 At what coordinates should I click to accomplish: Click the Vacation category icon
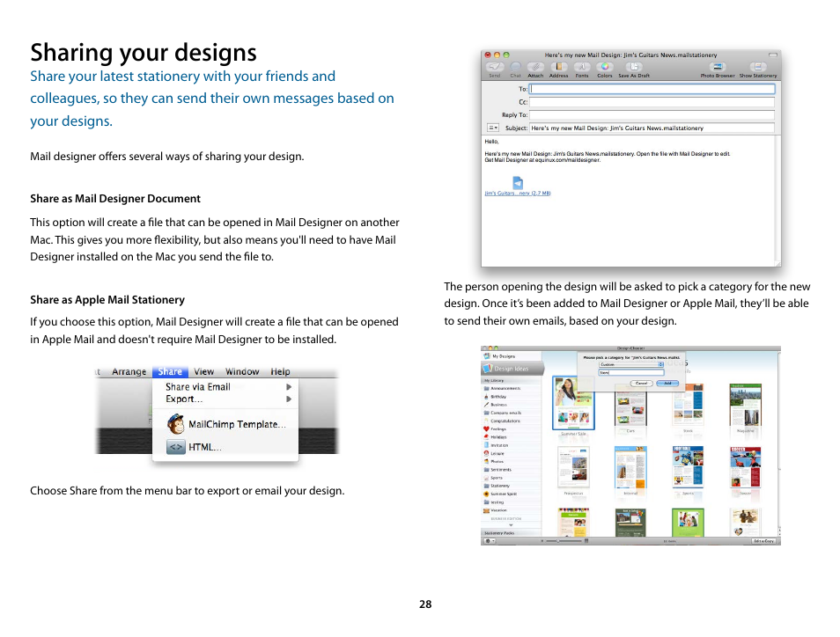click(x=486, y=510)
